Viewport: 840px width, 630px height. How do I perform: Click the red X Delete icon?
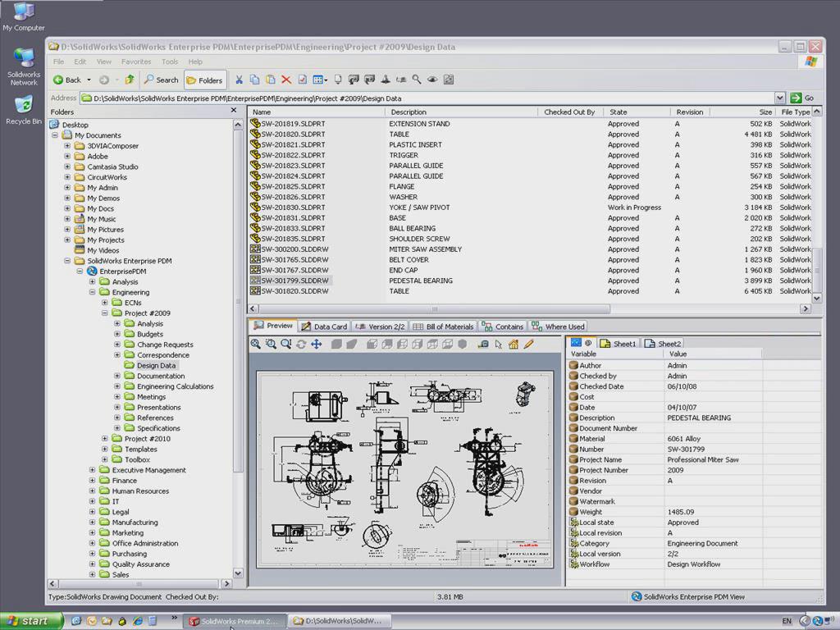coord(286,80)
